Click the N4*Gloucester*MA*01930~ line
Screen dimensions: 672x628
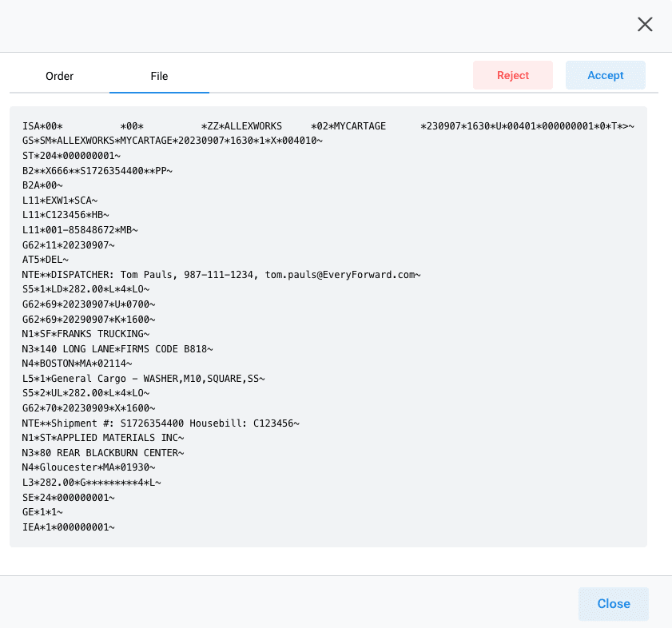click(x=89, y=467)
